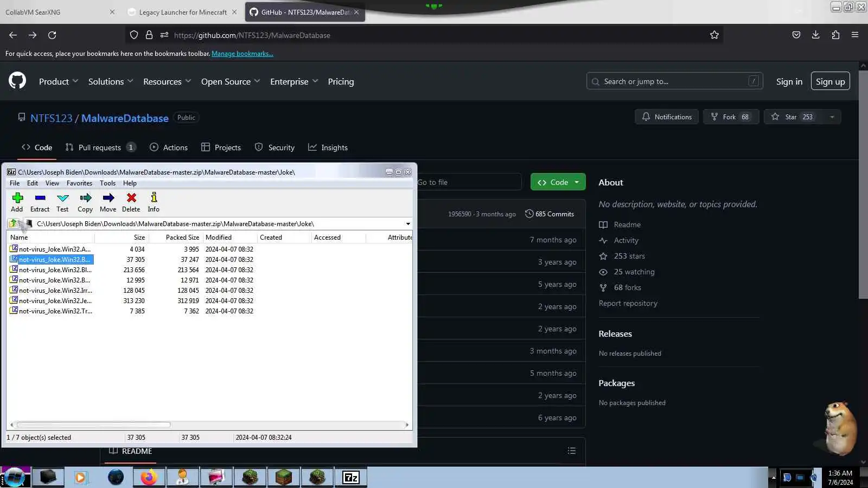Image resolution: width=868 pixels, height=488 pixels.
Task: Open the green Code dropdown button
Action: pyautogui.click(x=558, y=182)
